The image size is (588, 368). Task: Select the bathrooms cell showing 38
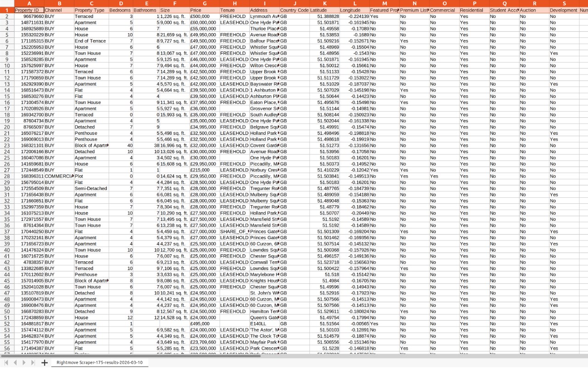146,145
